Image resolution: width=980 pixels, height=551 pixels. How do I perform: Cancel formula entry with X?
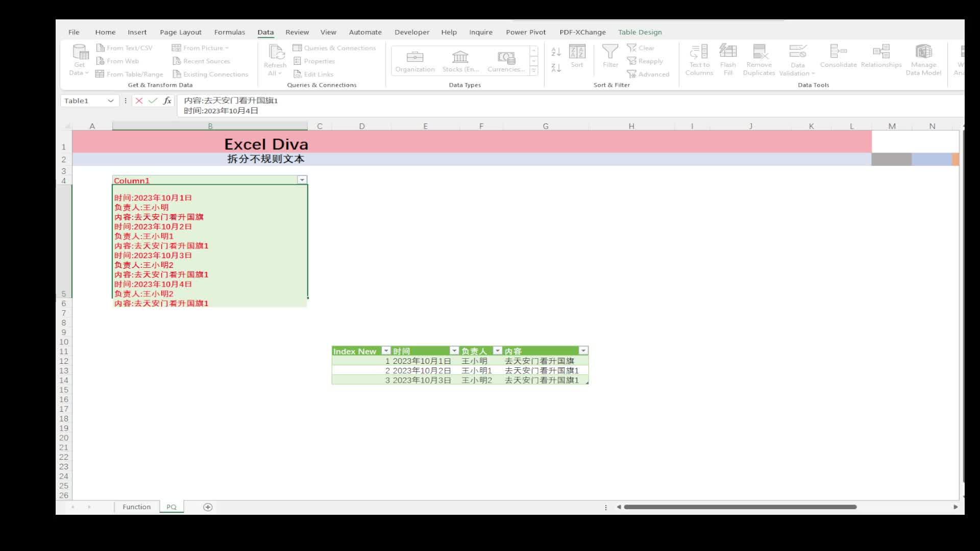139,101
